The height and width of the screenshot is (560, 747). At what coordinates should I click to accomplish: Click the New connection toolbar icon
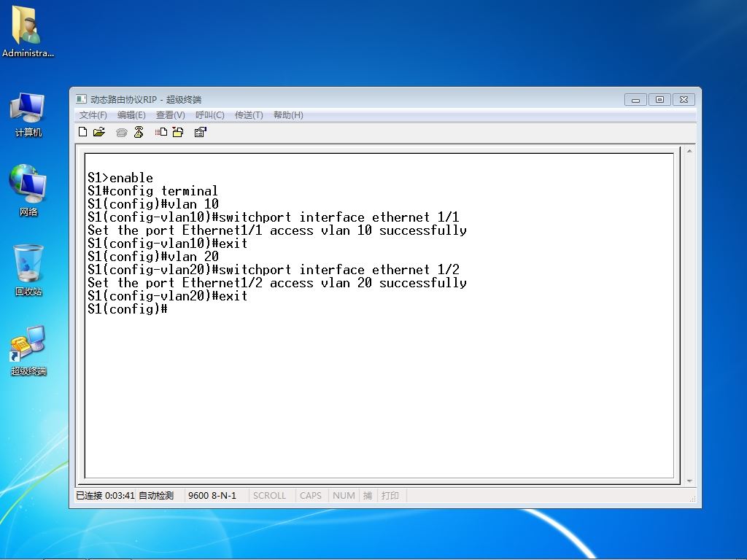pos(83,132)
